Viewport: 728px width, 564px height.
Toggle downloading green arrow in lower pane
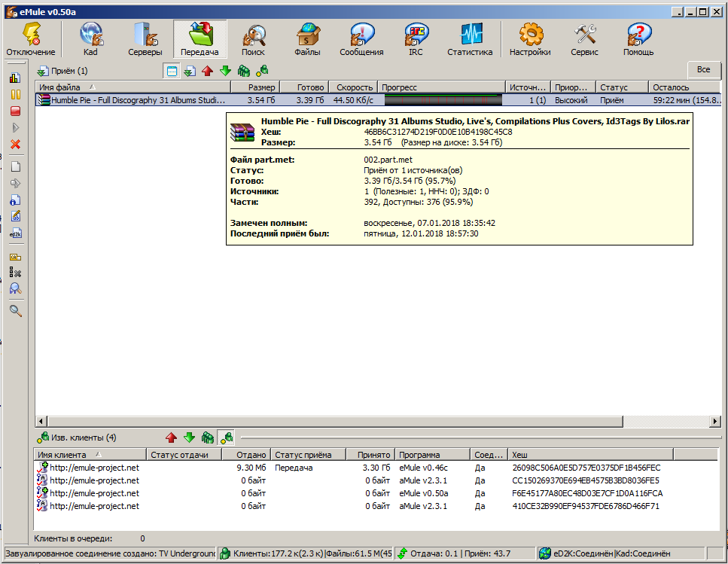pyautogui.click(x=190, y=437)
